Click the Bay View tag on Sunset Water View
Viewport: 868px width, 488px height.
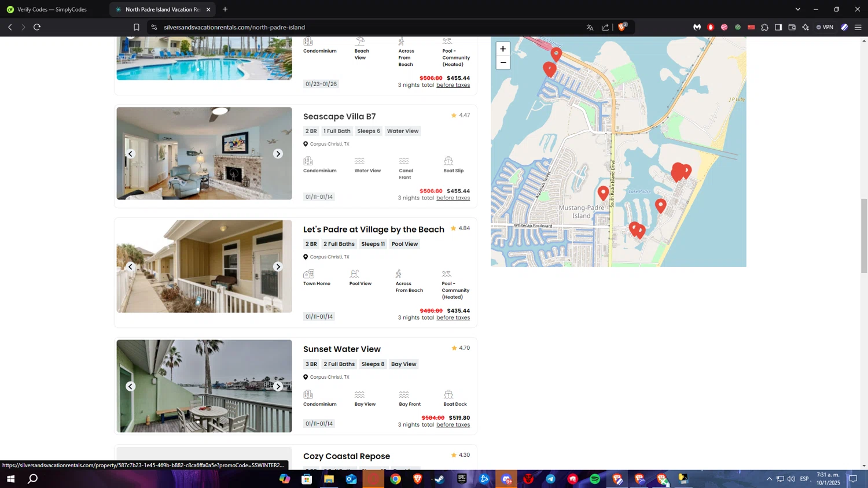click(404, 364)
